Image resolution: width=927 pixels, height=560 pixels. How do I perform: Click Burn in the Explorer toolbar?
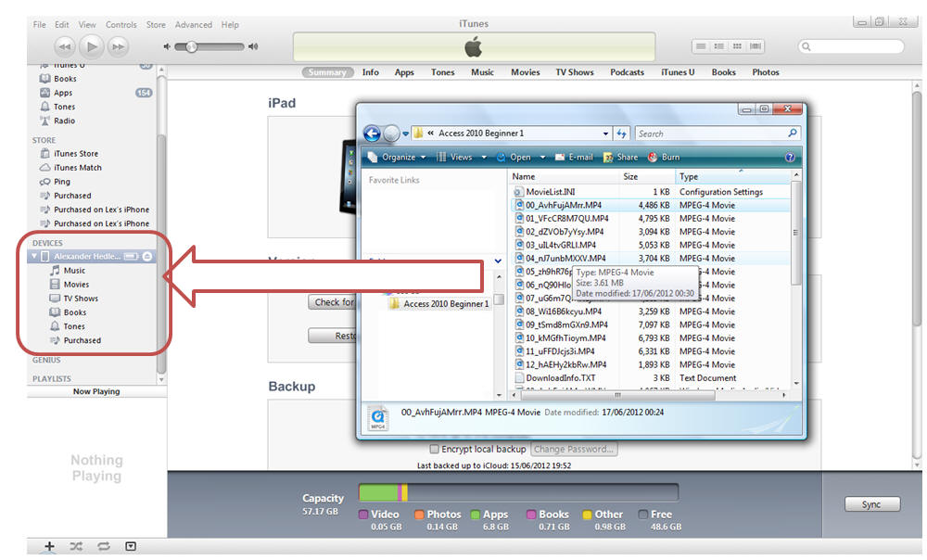pos(664,158)
